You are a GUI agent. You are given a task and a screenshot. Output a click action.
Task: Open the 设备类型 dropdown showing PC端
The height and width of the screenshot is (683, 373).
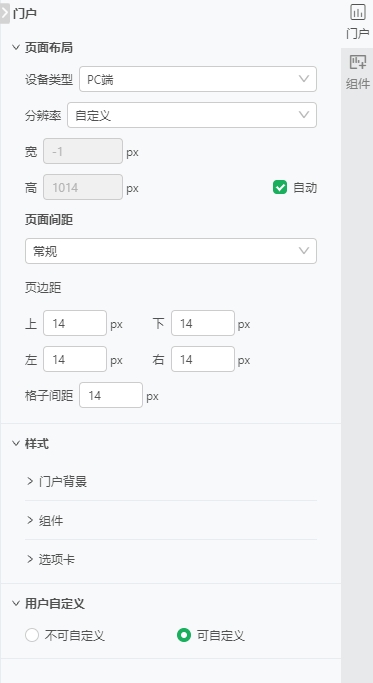(198, 79)
